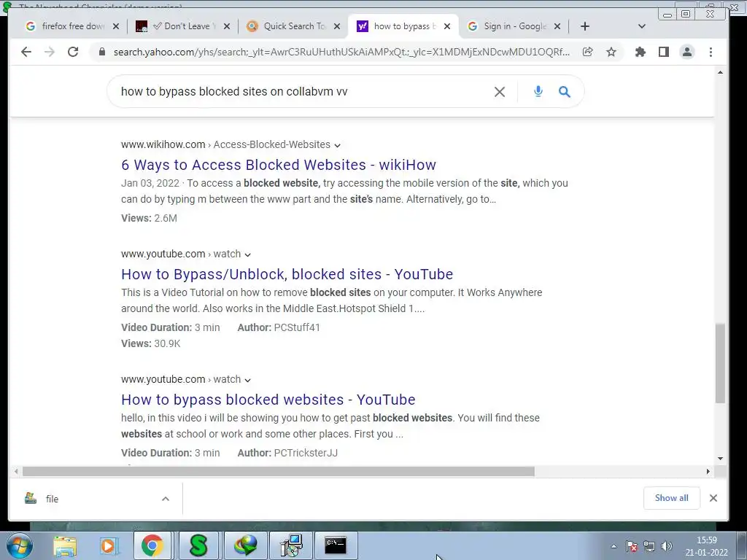Screen dimensions: 747x560
Task: Open Action Center flag in tray
Action: [x=632, y=546]
